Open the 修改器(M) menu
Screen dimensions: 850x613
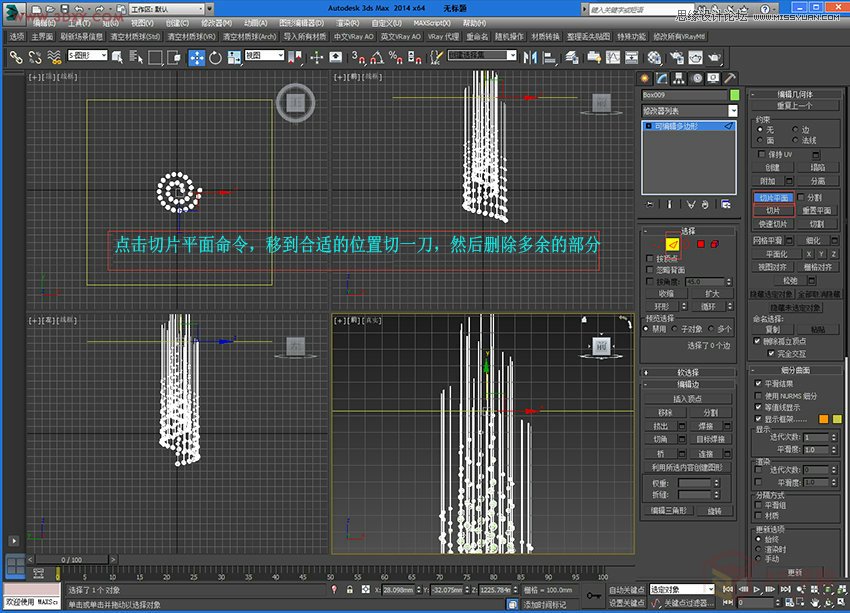coord(216,23)
